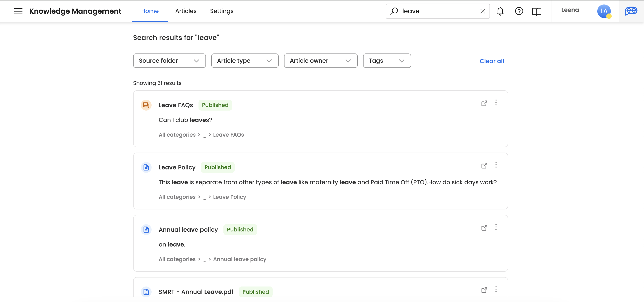Image resolution: width=644 pixels, height=302 pixels.
Task: Open Annual leave policy external link icon
Action: click(484, 228)
